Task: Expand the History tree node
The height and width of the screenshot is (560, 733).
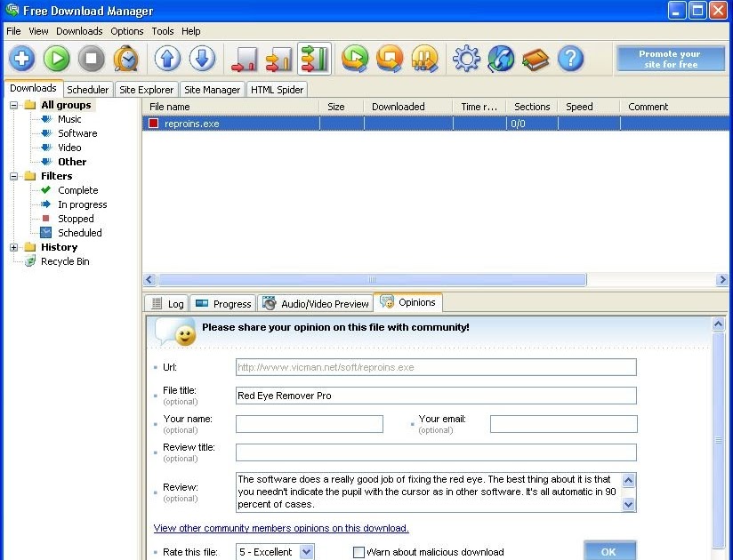Action: tap(14, 247)
